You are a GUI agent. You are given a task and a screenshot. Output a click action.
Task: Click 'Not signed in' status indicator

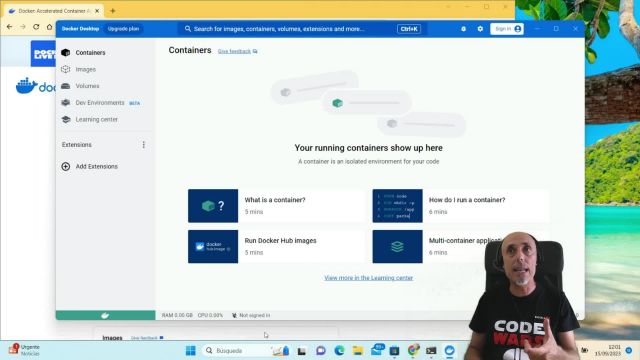[251, 316]
